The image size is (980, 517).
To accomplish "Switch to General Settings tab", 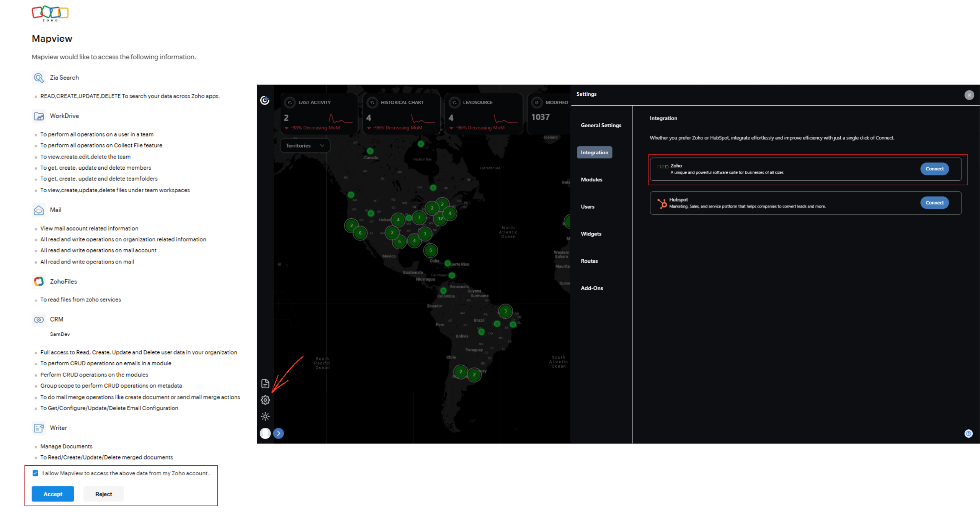I will (x=601, y=125).
